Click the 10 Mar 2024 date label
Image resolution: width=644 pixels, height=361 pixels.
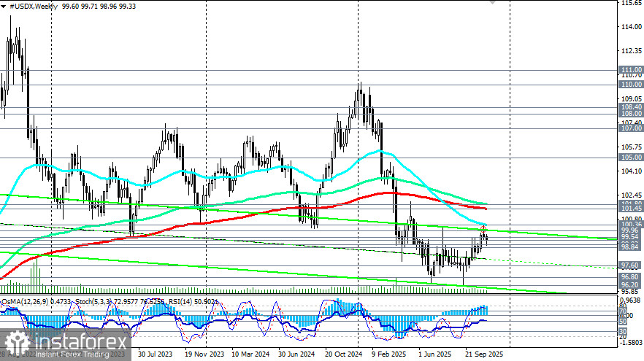pos(250,354)
